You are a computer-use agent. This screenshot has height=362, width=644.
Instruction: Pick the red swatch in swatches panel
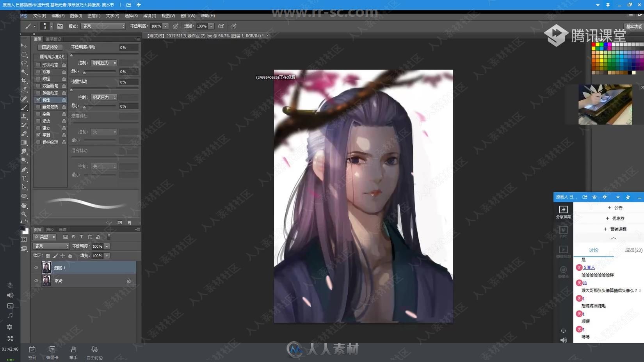(593, 44)
